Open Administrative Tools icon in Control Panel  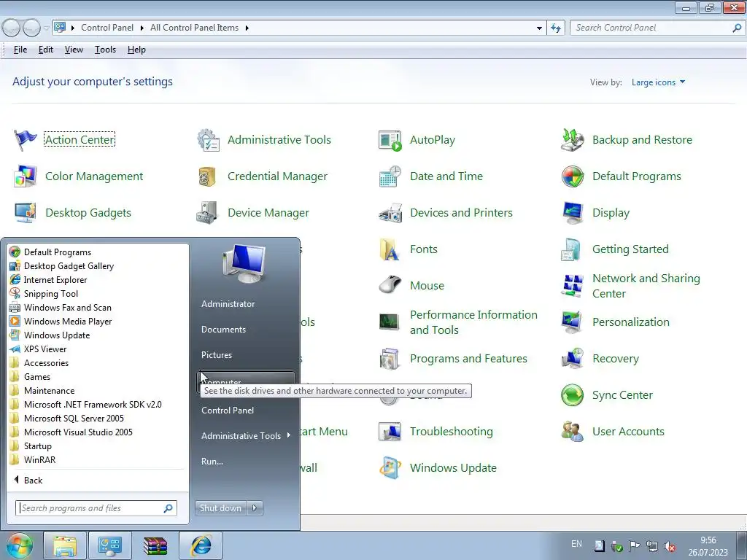click(x=208, y=140)
